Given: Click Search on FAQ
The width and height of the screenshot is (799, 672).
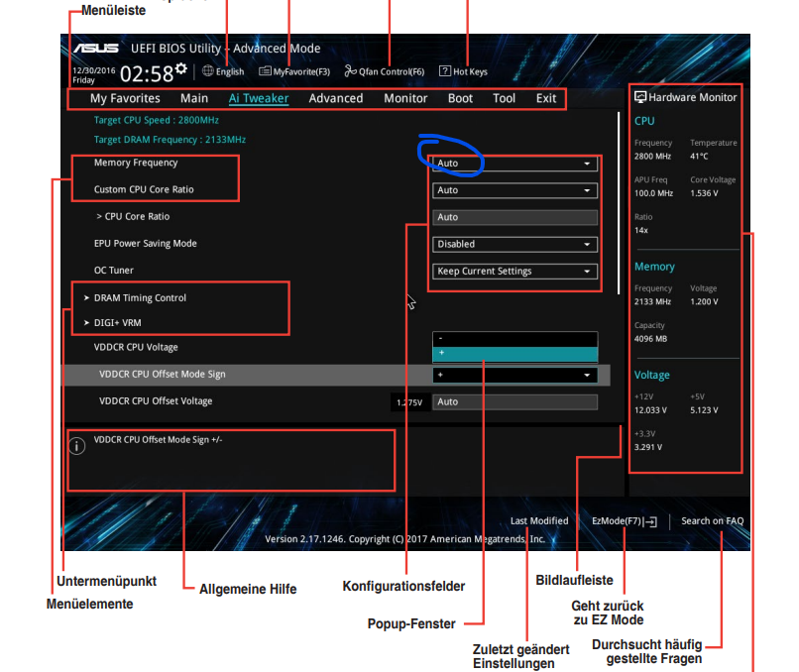Looking at the screenshot, I should point(713,521).
